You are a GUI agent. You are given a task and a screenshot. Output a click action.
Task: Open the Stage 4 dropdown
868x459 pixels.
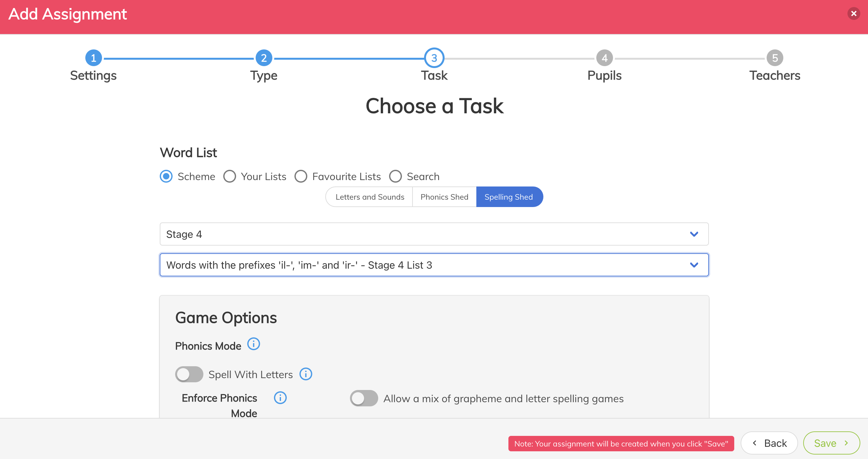(434, 234)
